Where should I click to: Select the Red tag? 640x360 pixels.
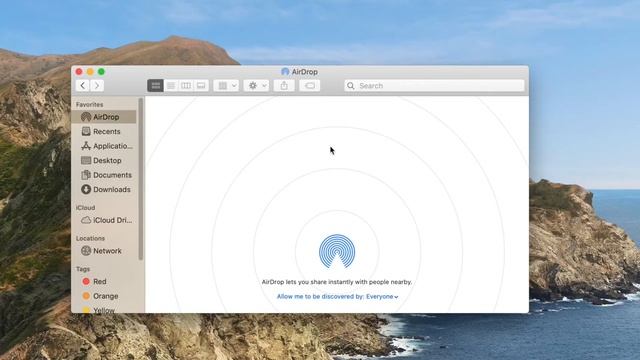pos(104,281)
